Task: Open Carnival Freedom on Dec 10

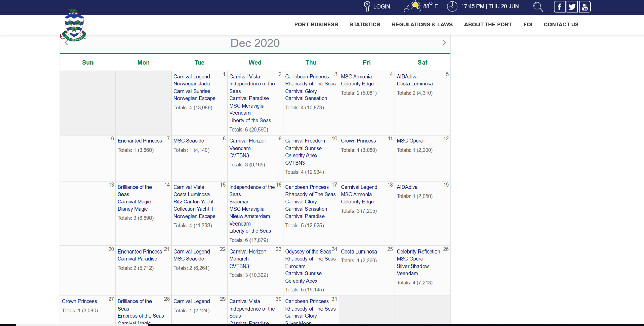Action: coord(305,141)
